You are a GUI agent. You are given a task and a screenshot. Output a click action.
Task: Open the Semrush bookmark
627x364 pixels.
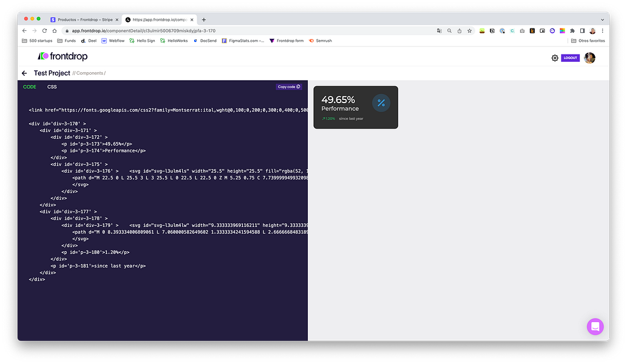coord(320,41)
